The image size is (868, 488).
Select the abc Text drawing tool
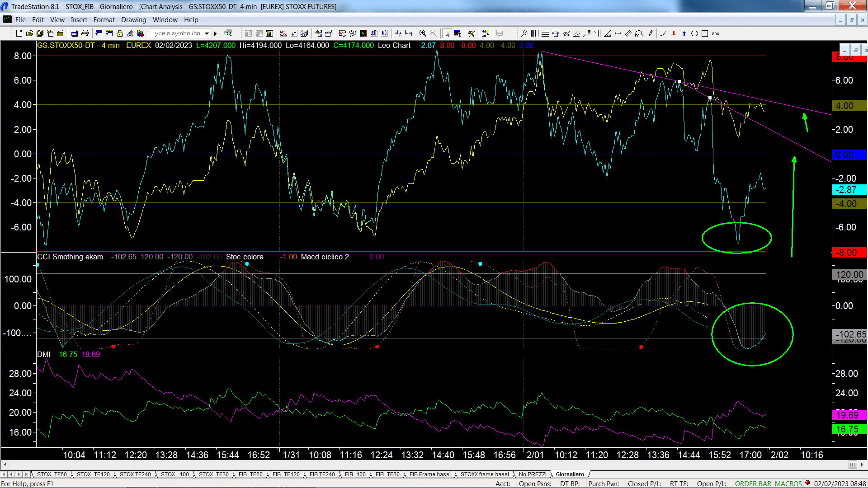715,33
